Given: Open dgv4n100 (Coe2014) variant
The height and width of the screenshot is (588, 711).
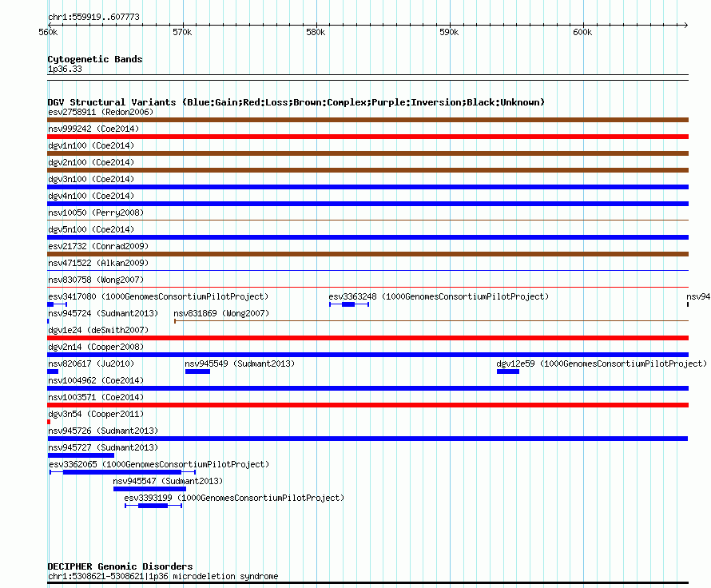Looking at the screenshot, I should 91,196.
